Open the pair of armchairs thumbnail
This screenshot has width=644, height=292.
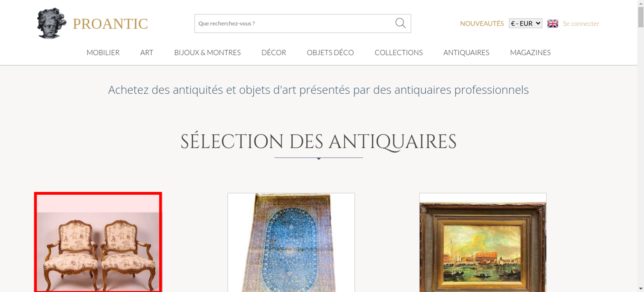coord(98,242)
